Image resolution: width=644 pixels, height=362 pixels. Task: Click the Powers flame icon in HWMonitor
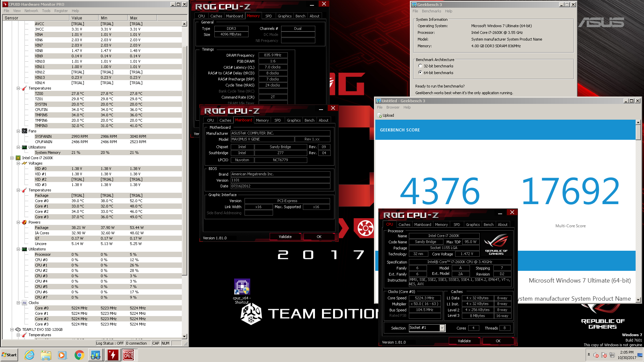pos(24,222)
